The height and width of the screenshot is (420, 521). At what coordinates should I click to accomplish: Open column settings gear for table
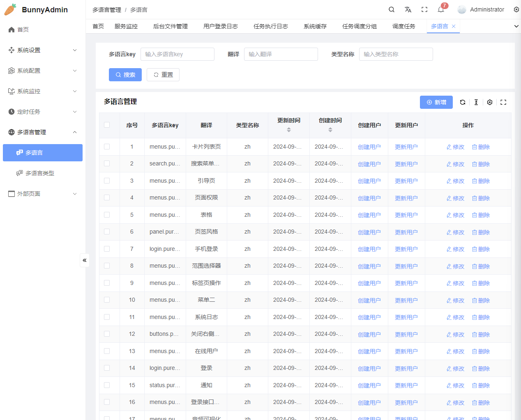(x=490, y=102)
